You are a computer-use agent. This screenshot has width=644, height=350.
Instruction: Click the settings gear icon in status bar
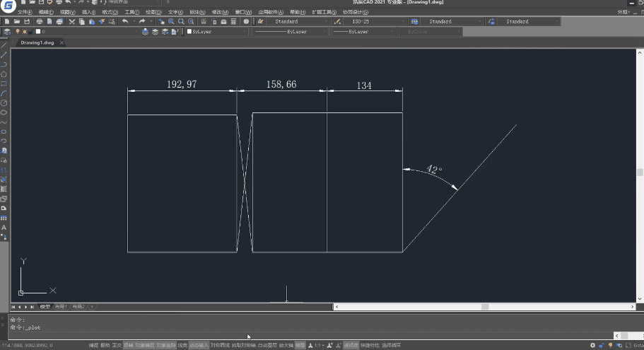(x=592, y=346)
